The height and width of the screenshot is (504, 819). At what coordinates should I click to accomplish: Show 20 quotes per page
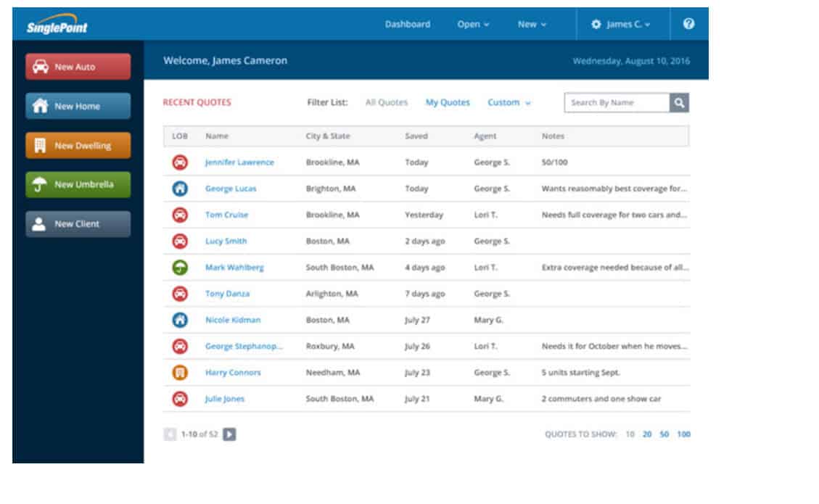click(x=647, y=434)
